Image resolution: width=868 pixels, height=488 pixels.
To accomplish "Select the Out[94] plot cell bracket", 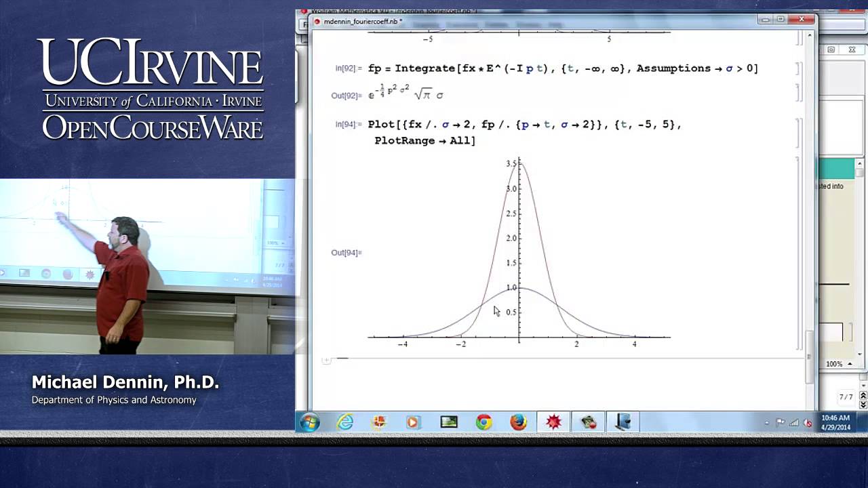I will [x=799, y=253].
